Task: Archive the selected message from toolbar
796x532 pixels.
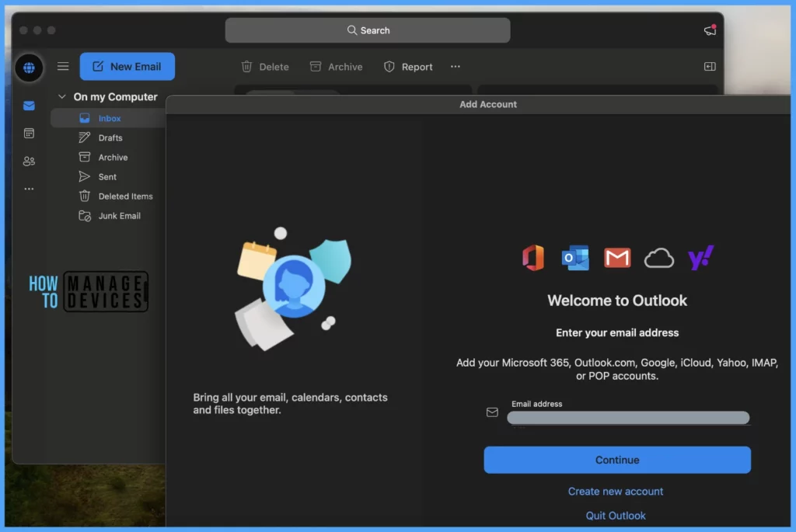Action: 336,67
